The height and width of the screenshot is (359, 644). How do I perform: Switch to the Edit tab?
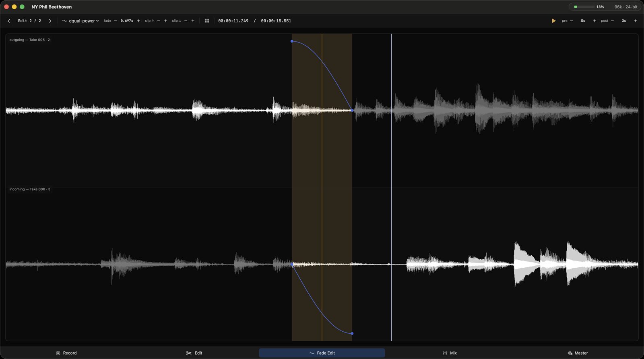[194, 353]
